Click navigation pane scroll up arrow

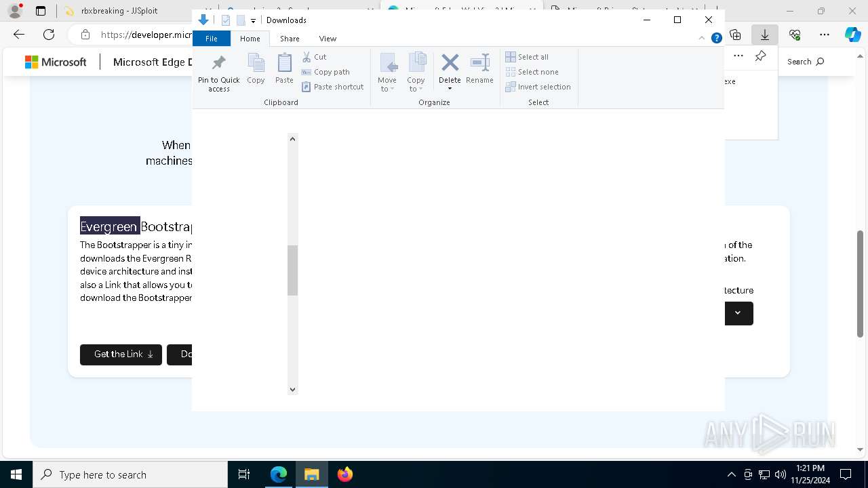[292, 139]
